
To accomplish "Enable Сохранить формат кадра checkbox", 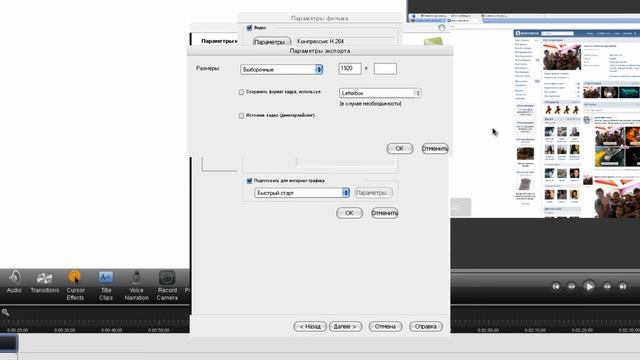I will tap(242, 92).
